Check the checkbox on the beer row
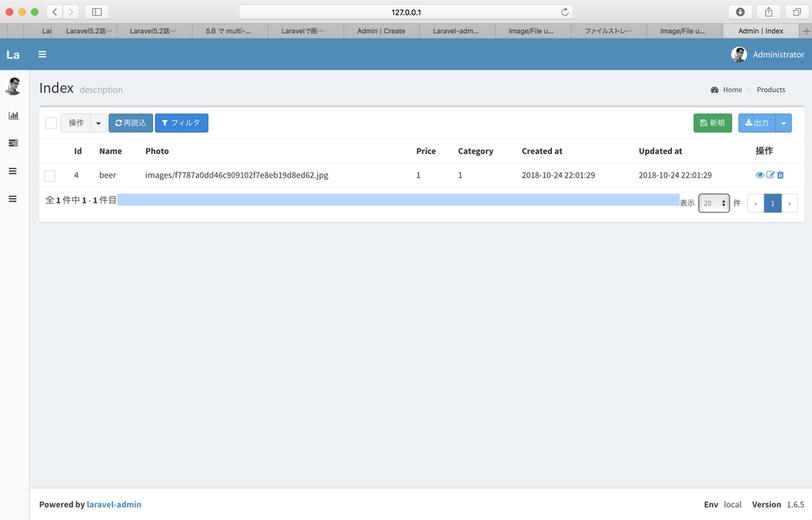812x520 pixels. coord(50,175)
